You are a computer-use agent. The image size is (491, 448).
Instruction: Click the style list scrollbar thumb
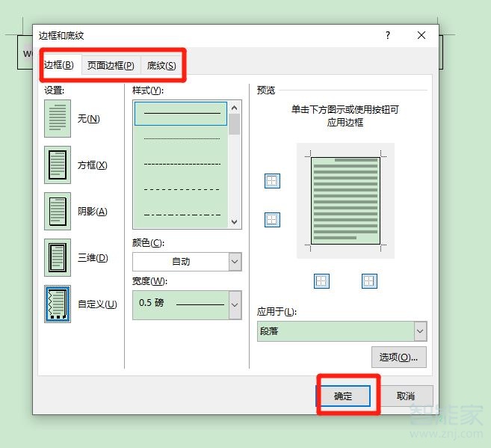click(x=234, y=124)
